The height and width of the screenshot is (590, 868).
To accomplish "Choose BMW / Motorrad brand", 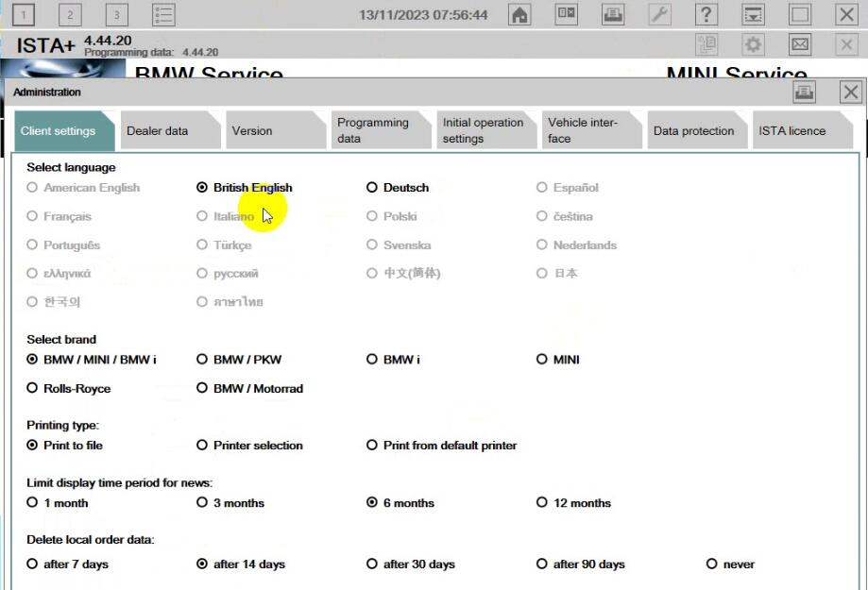I will (x=249, y=389).
